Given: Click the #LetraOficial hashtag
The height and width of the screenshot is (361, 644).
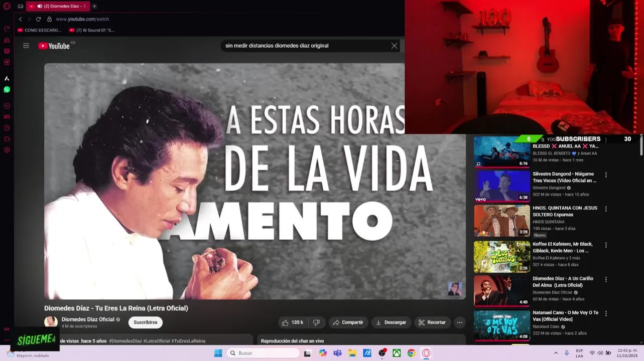Looking at the screenshot, I should (157, 341).
